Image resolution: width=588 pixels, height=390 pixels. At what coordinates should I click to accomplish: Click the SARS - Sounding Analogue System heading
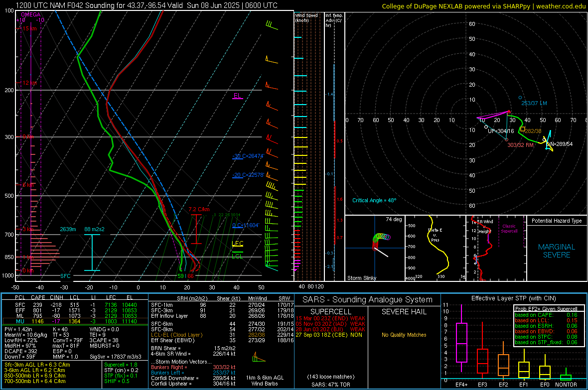pyautogui.click(x=368, y=300)
